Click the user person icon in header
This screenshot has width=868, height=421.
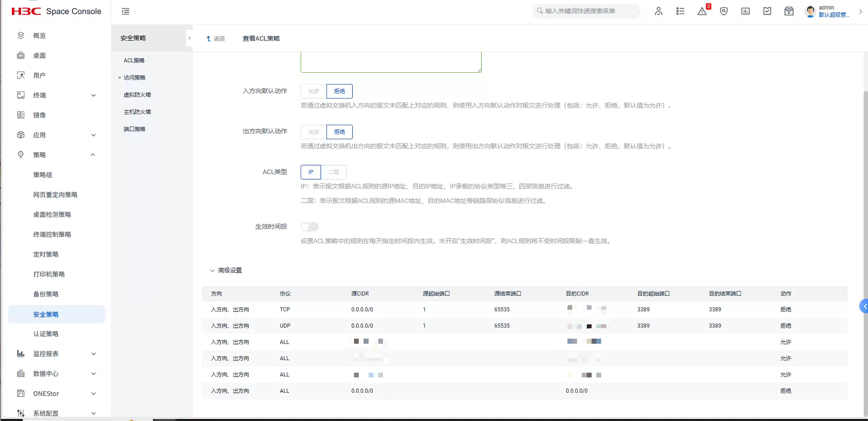pyautogui.click(x=658, y=11)
